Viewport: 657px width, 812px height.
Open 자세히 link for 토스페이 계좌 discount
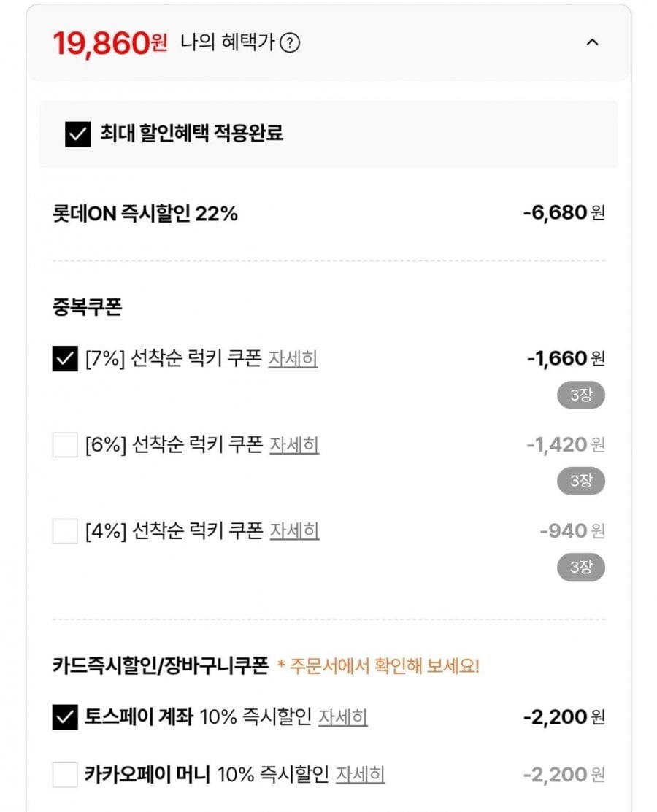(342, 717)
